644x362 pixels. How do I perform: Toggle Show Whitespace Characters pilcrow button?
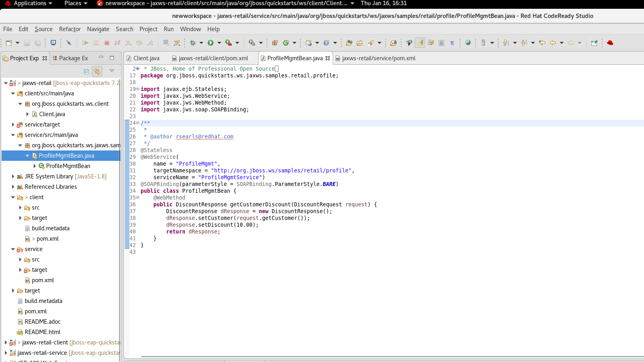(452, 43)
